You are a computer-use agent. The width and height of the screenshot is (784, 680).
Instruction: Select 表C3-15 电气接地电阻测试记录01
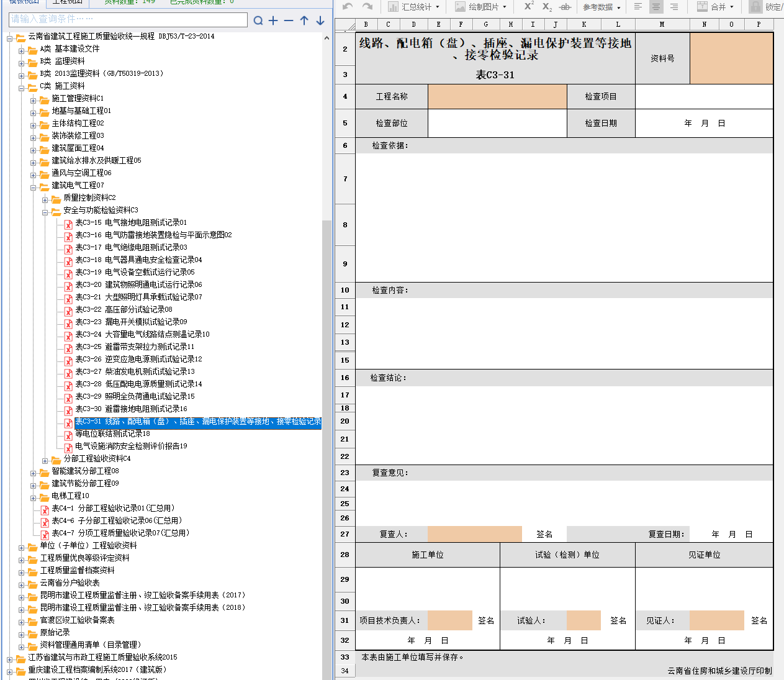(131, 222)
